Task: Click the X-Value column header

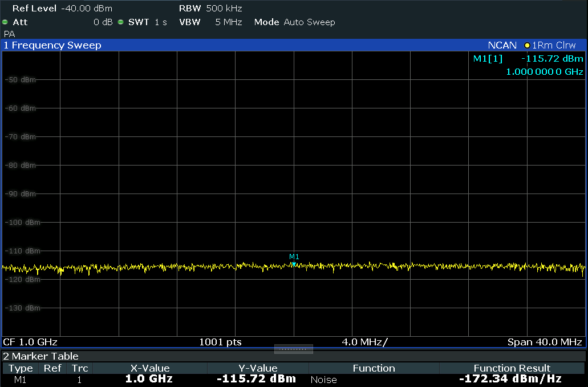Action: 150,368
